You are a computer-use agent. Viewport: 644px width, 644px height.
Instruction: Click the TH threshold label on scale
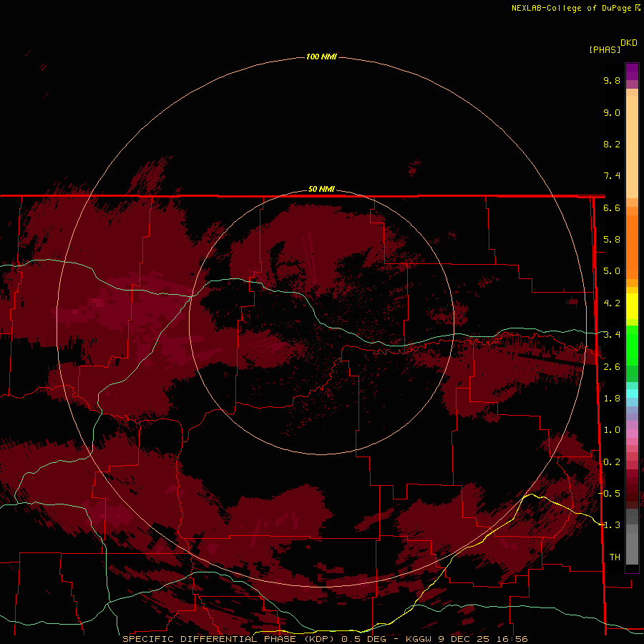(615, 557)
